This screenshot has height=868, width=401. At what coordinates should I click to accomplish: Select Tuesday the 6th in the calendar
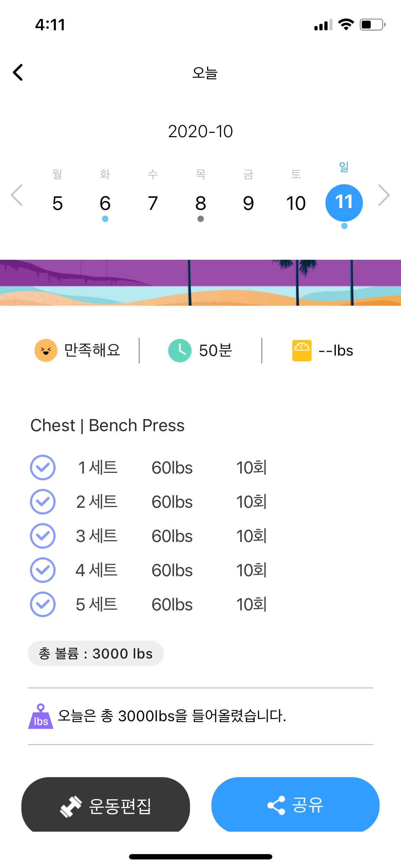click(105, 203)
